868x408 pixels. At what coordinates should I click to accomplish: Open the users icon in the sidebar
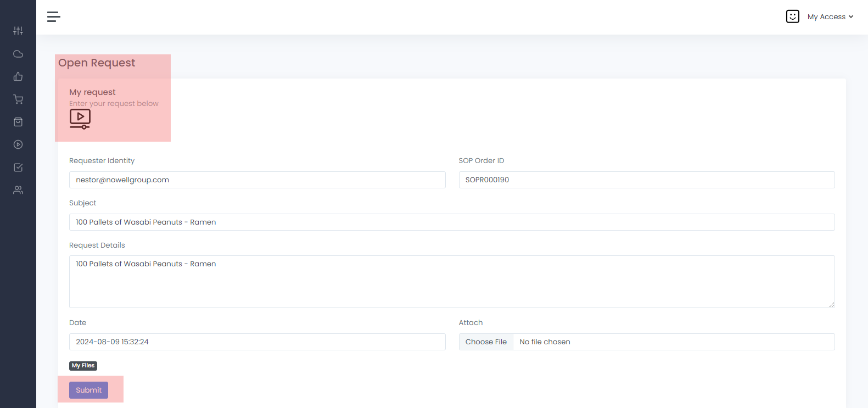pyautogui.click(x=18, y=190)
